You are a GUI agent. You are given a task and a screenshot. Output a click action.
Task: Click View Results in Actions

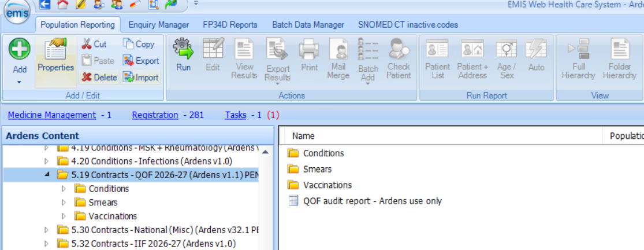pos(244,59)
